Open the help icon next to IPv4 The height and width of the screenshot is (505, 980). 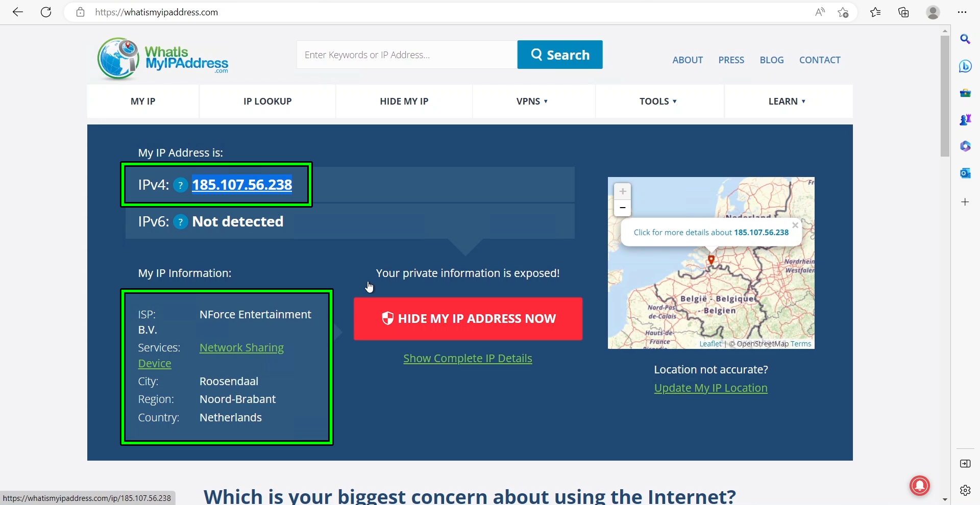pos(180,185)
